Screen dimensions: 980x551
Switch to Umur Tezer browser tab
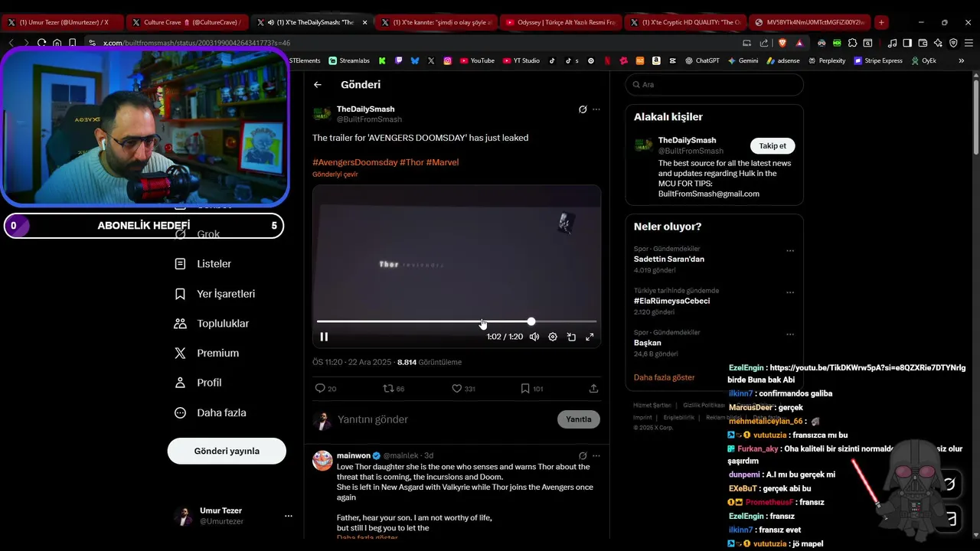pyautogui.click(x=63, y=22)
